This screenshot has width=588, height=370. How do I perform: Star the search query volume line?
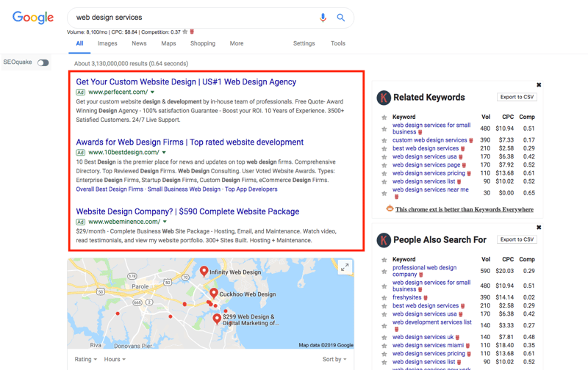185,32
